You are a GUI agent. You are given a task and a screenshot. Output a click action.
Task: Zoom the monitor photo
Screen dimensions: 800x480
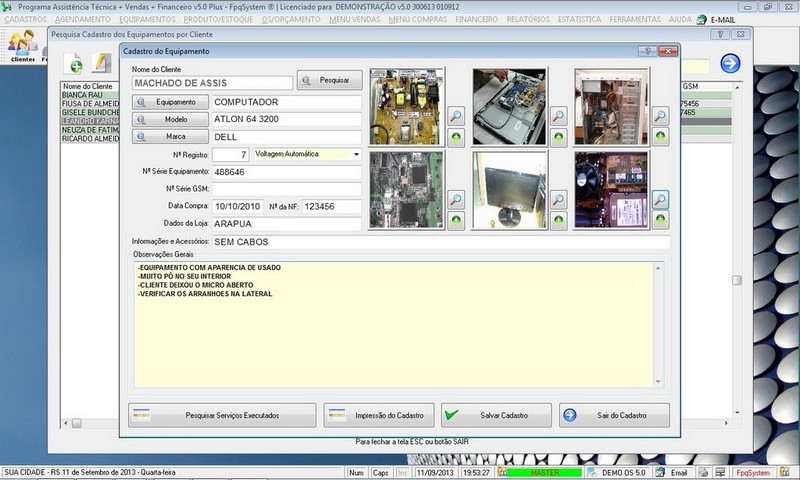[x=559, y=199]
